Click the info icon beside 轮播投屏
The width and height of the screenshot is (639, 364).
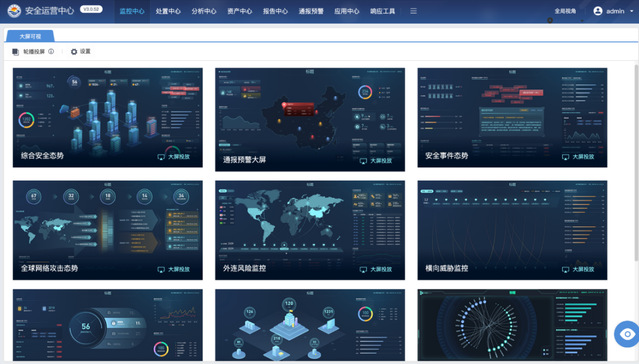coord(51,51)
